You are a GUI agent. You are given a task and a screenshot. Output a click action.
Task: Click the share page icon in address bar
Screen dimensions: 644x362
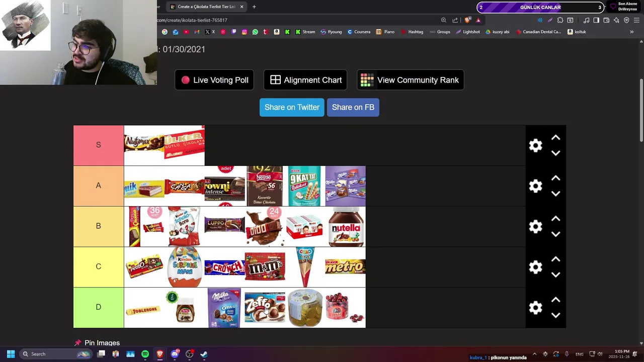[455, 20]
